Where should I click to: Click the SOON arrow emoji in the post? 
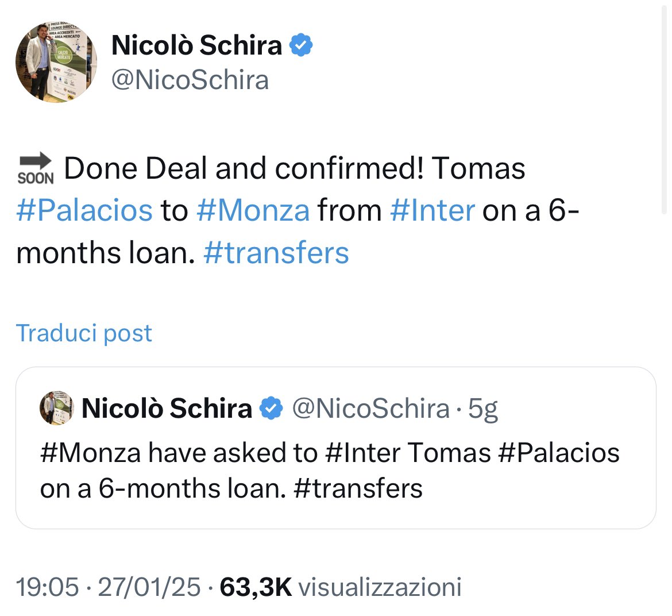[x=36, y=168]
